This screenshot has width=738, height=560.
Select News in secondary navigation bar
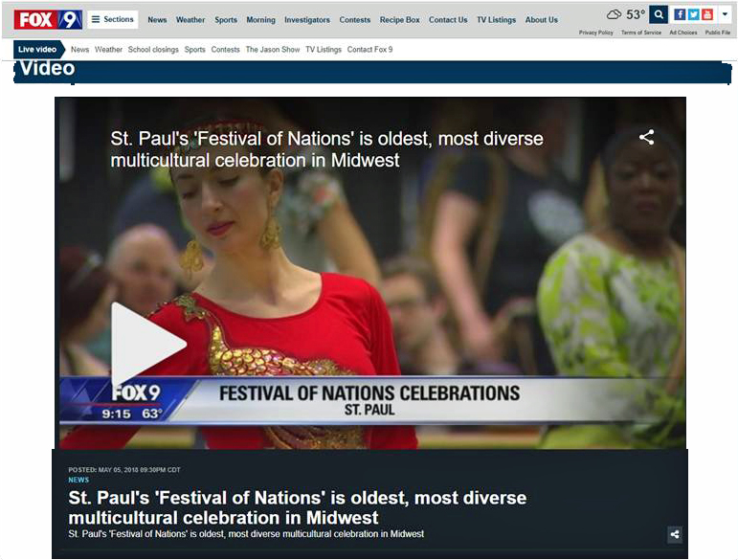pyautogui.click(x=80, y=50)
